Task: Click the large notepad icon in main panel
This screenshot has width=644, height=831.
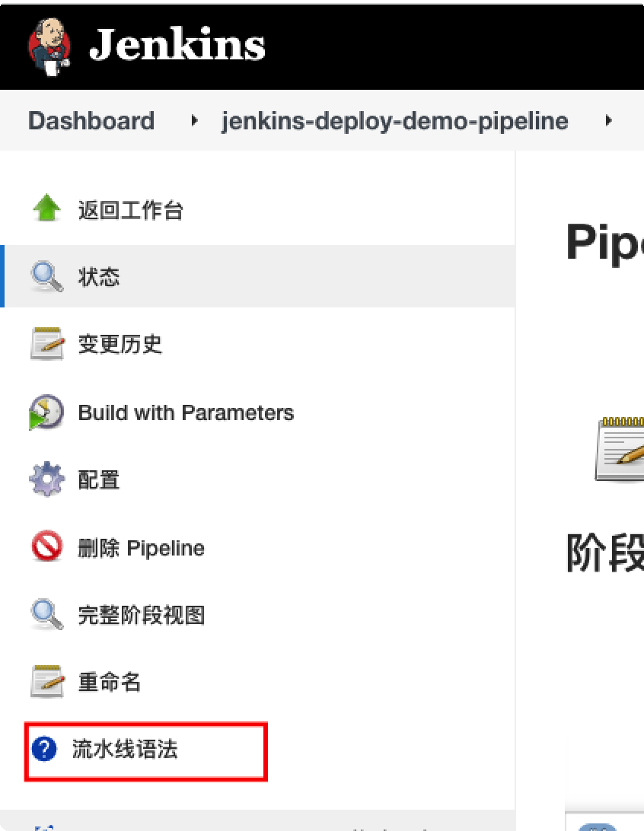Action: 620,449
